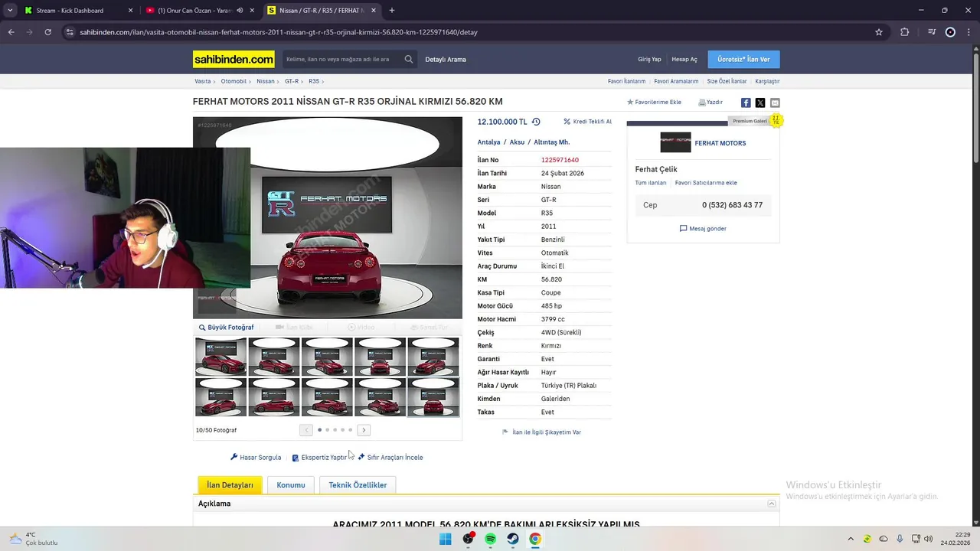Open Tüm ilanları of the seller
This screenshot has height=551, width=980.
point(651,183)
